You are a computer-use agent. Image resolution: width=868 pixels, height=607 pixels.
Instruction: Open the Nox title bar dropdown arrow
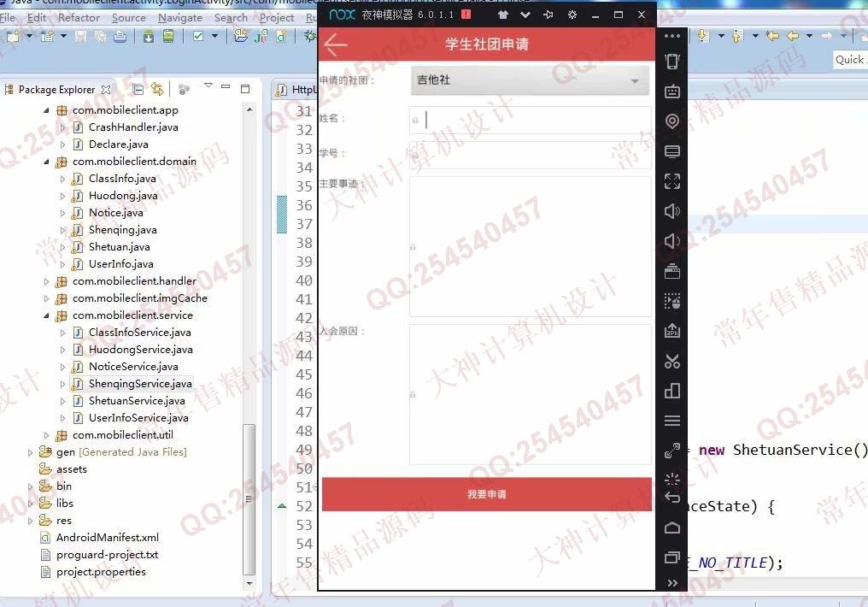525,15
